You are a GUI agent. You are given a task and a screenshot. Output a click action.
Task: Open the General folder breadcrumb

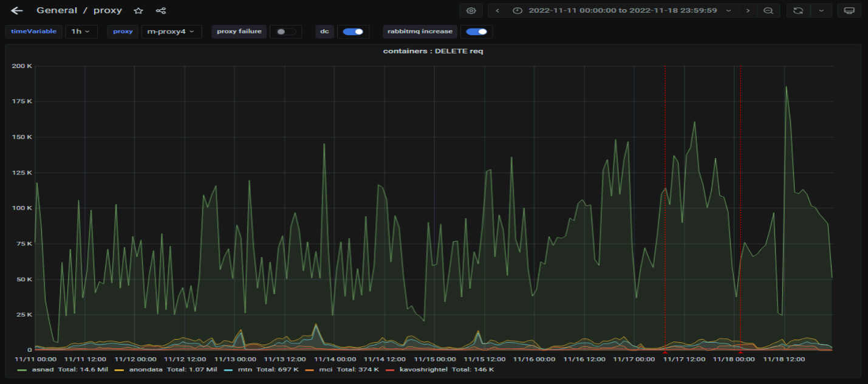click(x=56, y=11)
